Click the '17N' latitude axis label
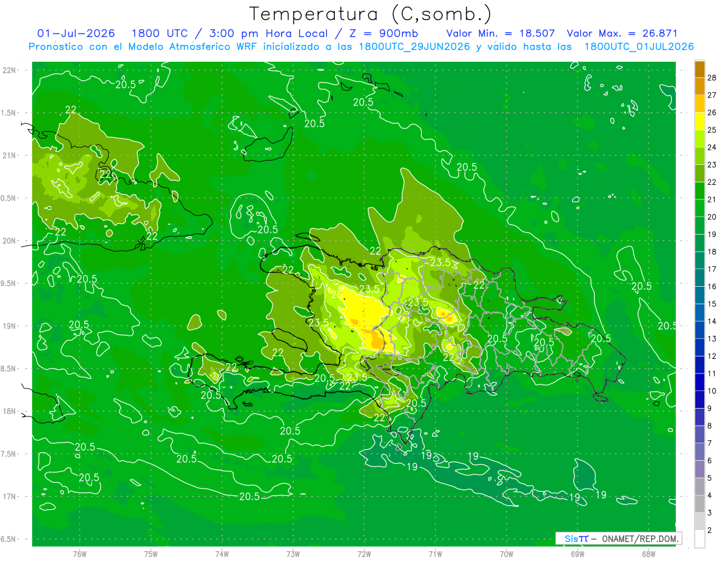Viewport: 728px width, 562px height. [10, 497]
